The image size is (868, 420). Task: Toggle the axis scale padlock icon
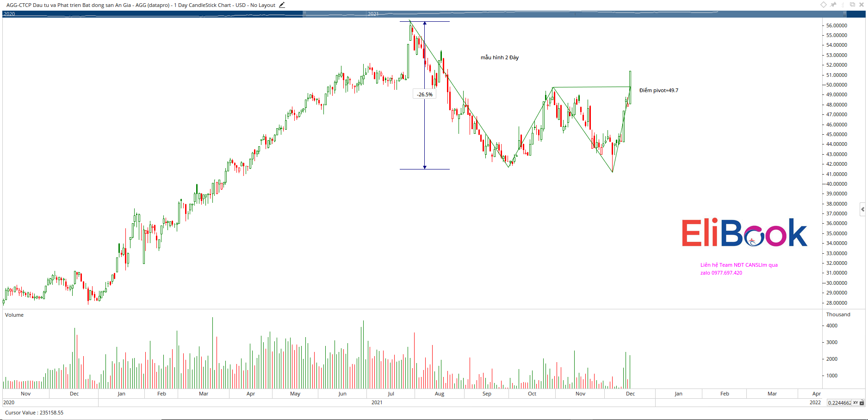[862, 403]
